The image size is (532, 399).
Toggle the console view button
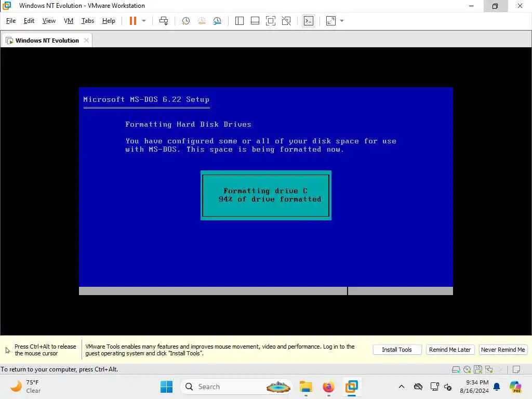point(309,21)
